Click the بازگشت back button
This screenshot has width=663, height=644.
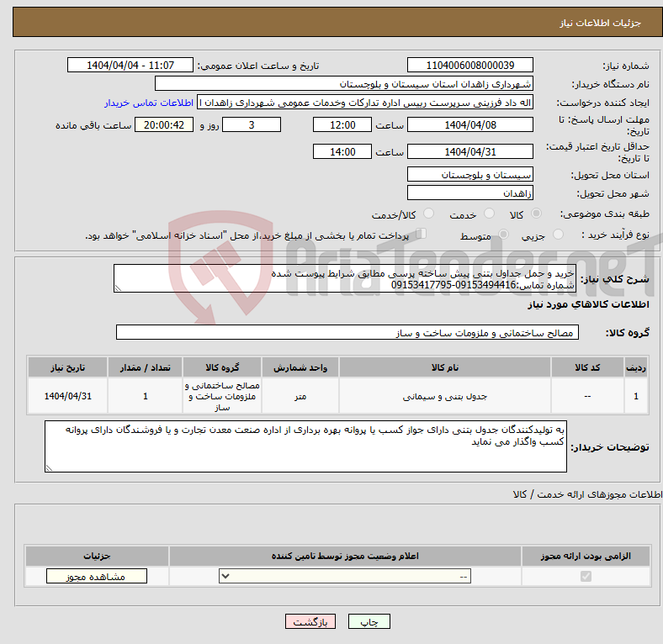pyautogui.click(x=310, y=621)
